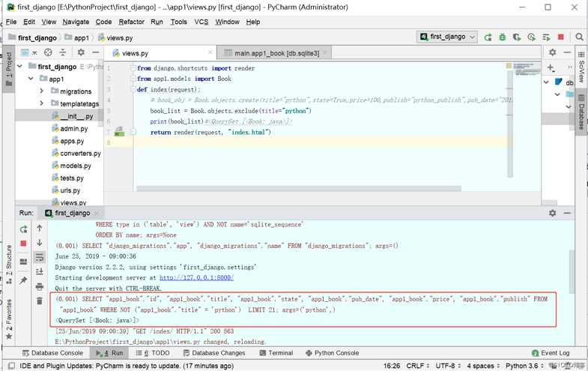Click the locate-file target icon in Project panel
Viewport: 588px width, 371px height.
point(48,52)
